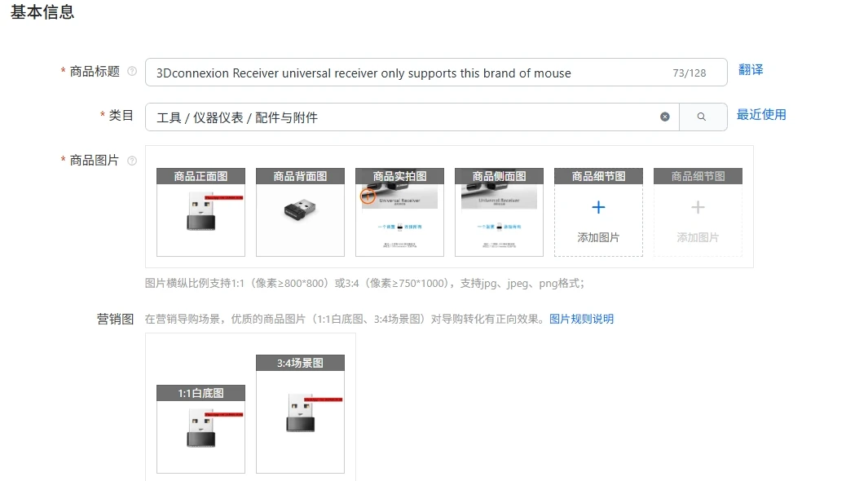Click the greyed-out plus in last 商品细节图 slot

pos(698,208)
